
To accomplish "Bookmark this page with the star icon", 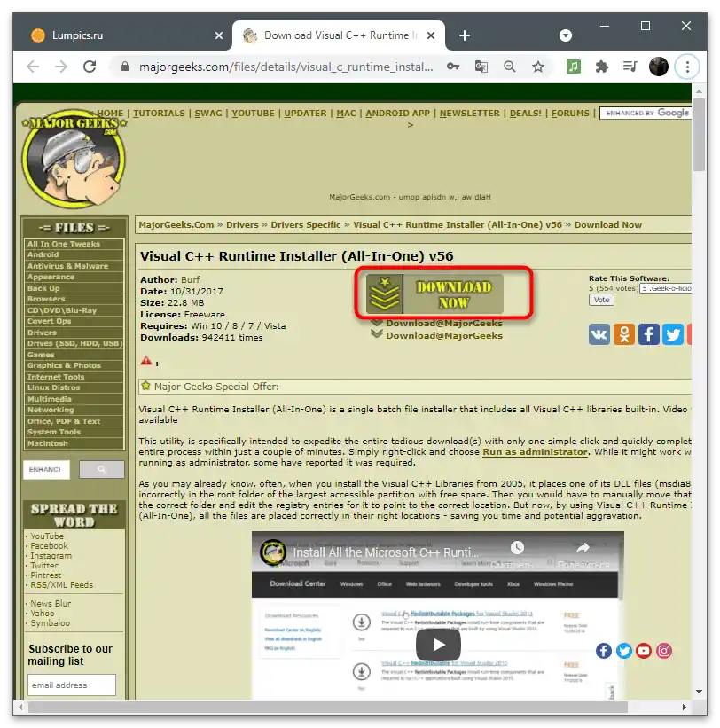I will 538,67.
